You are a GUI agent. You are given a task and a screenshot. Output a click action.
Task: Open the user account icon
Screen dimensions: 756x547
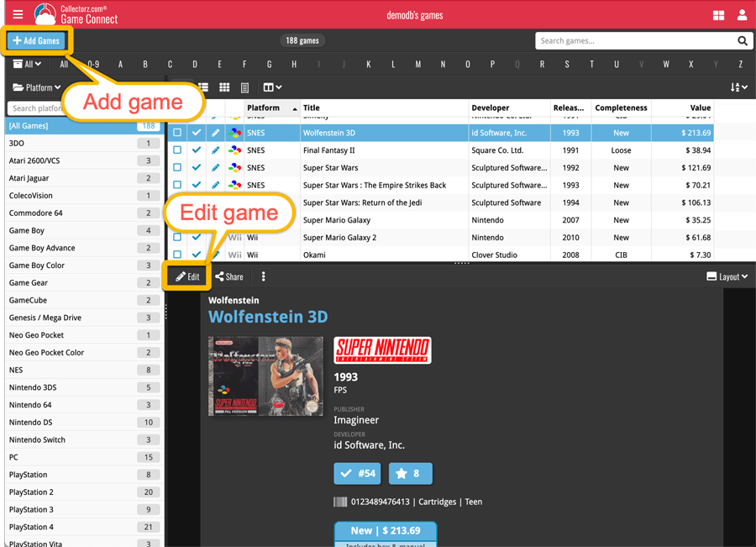click(x=742, y=15)
